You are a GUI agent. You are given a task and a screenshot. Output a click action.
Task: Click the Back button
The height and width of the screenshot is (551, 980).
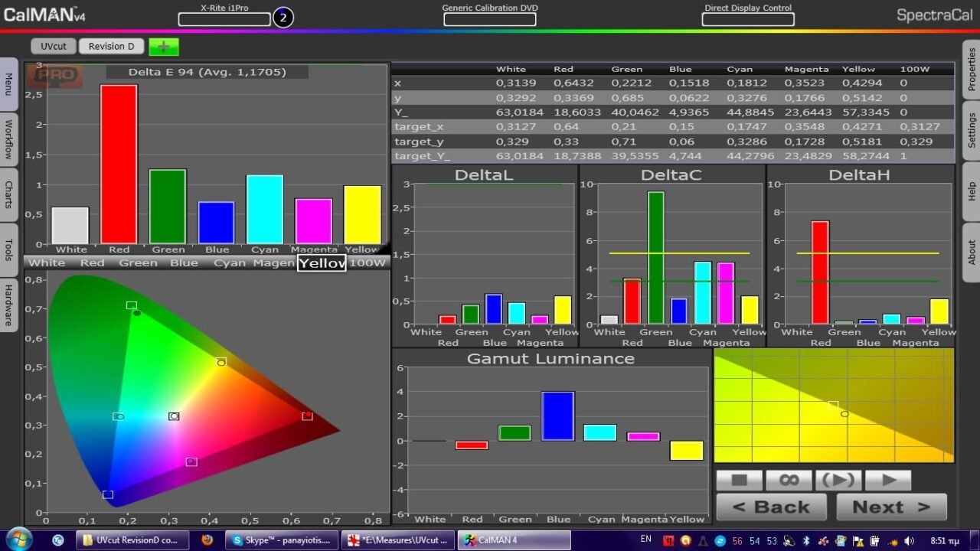[771, 507]
